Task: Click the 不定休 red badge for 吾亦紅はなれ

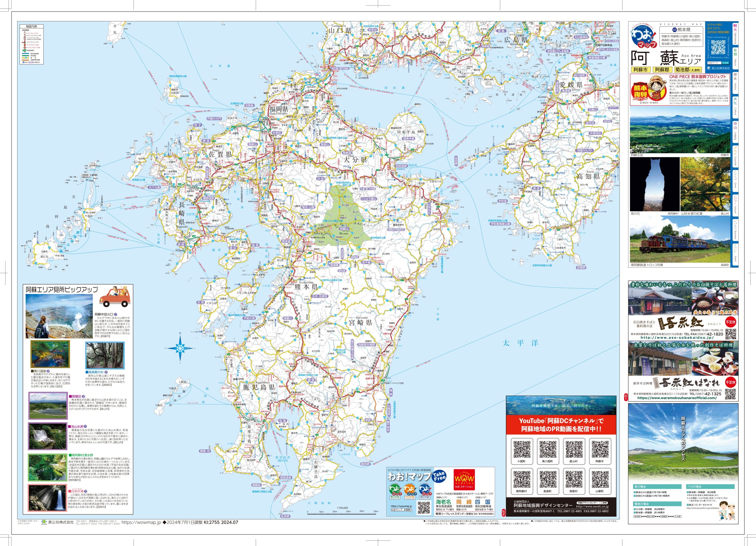Action: point(730,383)
